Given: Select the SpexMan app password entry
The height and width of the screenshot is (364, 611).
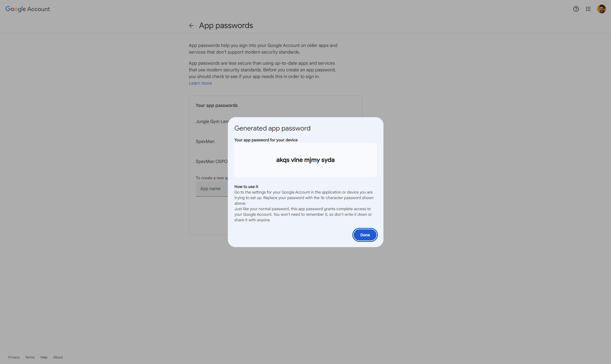Looking at the screenshot, I should point(205,141).
